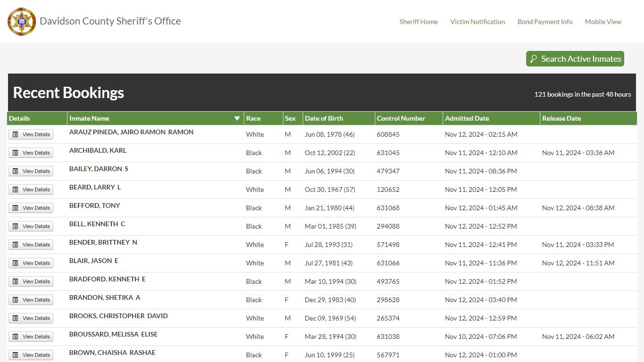The height and width of the screenshot is (362, 644).
Task: Click the details icon for BROWN, CHAISHA RASHAE
Action: pyautogui.click(x=16, y=355)
